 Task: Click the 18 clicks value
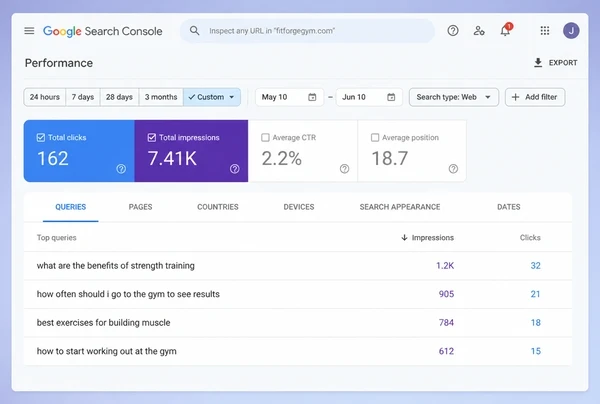(535, 323)
